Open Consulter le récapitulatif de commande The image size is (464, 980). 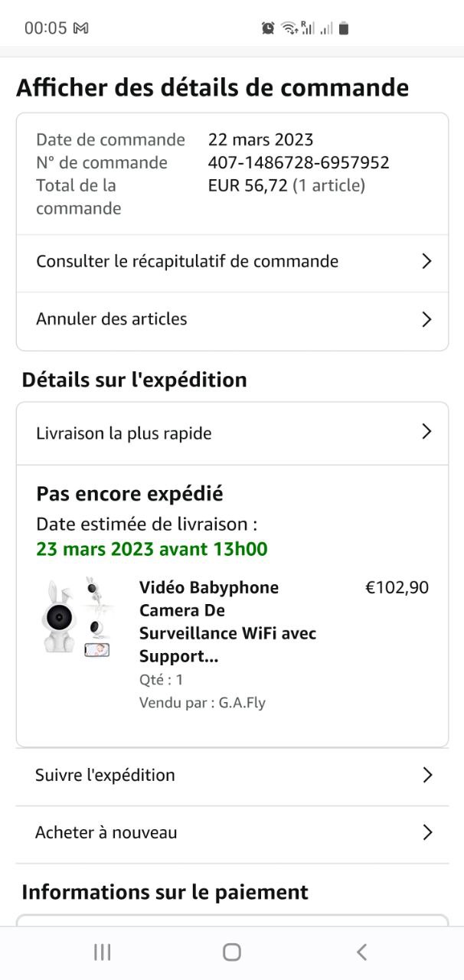pos(187,262)
